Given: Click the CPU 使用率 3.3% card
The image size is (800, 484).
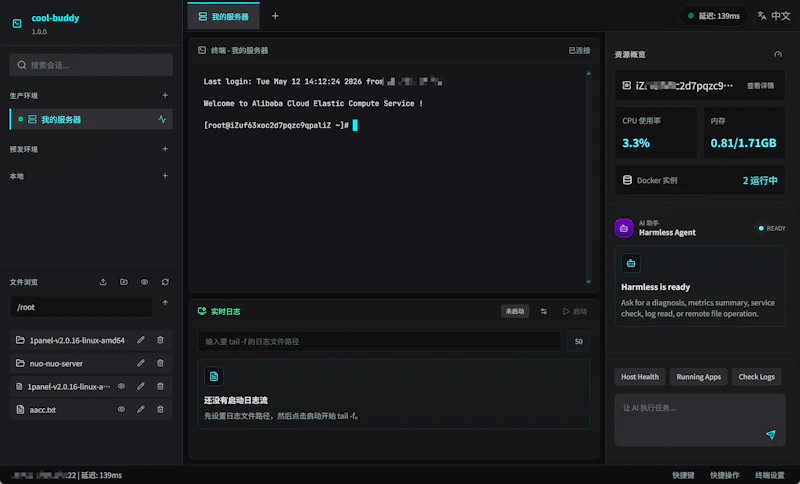Looking at the screenshot, I should click(656, 133).
